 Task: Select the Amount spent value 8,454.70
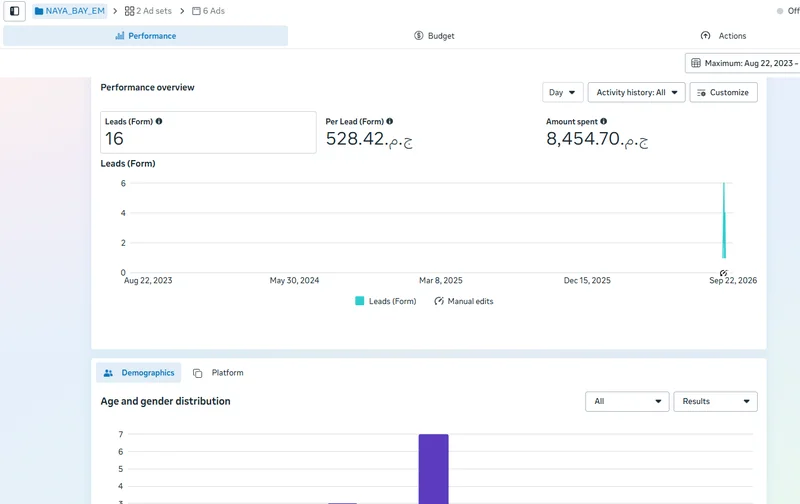click(x=597, y=139)
